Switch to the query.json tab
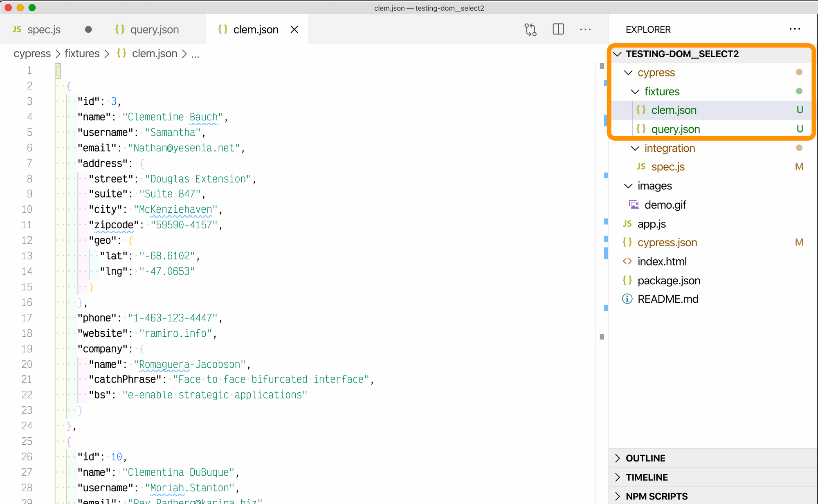This screenshot has height=504, width=818. 154,29
